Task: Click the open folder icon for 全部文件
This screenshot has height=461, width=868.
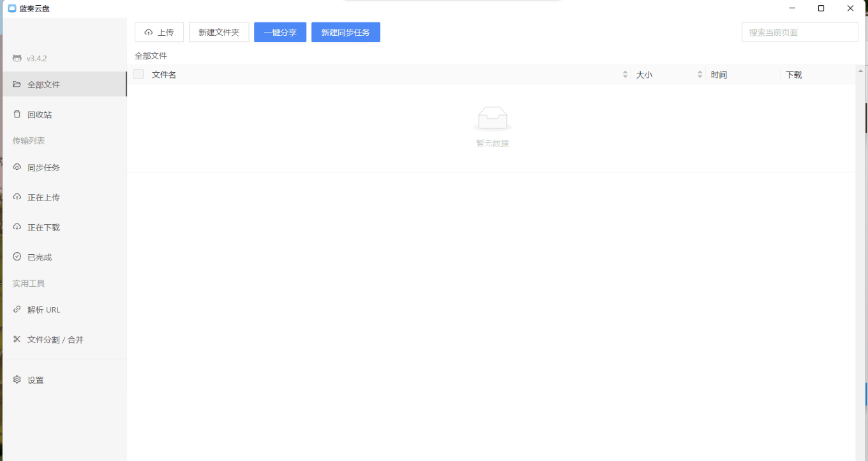Action: 17,84
